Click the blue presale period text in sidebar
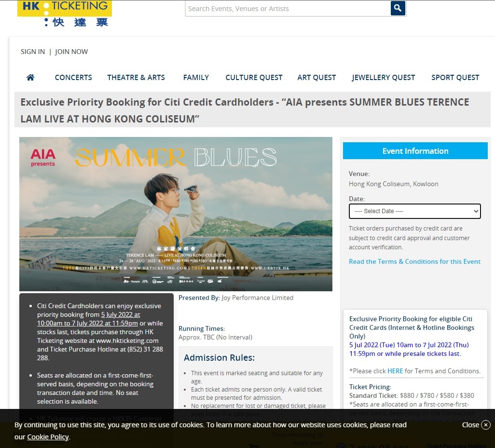Image resolution: width=495 pixels, height=448 pixels. 409,349
